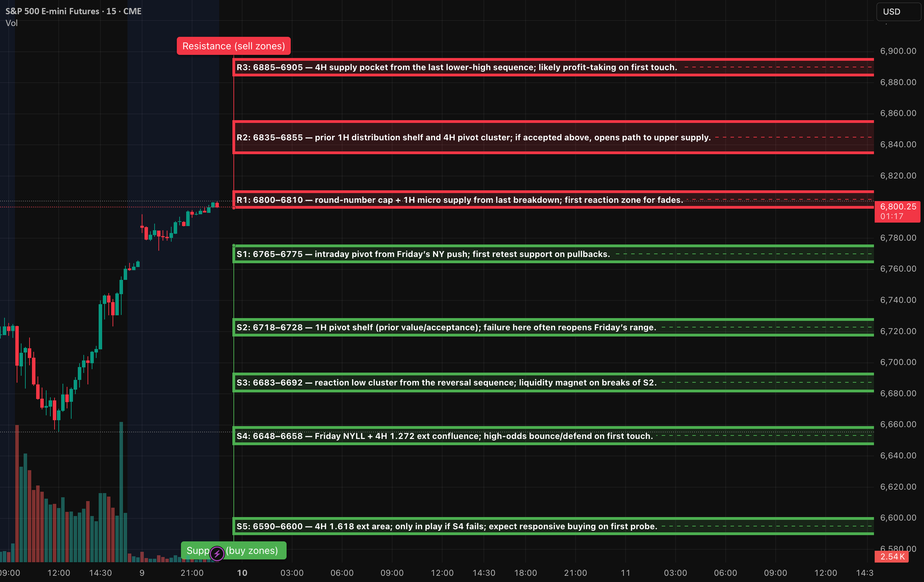Select the Vol indicator label

pyautogui.click(x=12, y=23)
